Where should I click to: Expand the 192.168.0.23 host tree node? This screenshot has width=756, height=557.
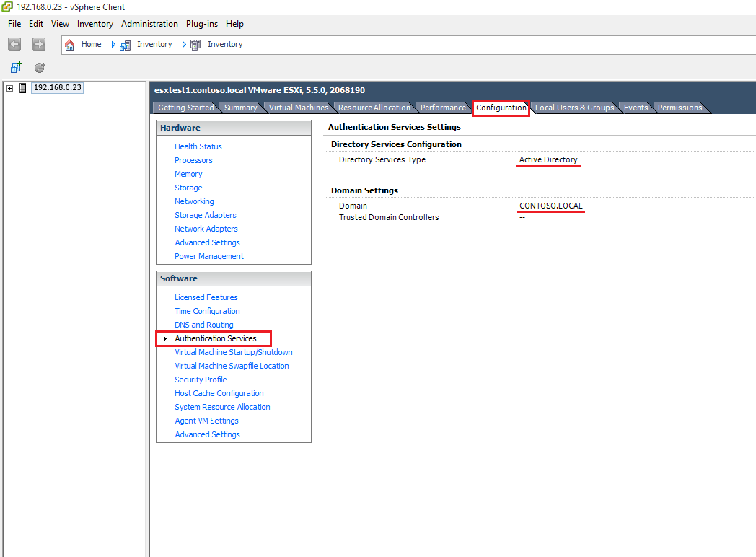pyautogui.click(x=9, y=88)
